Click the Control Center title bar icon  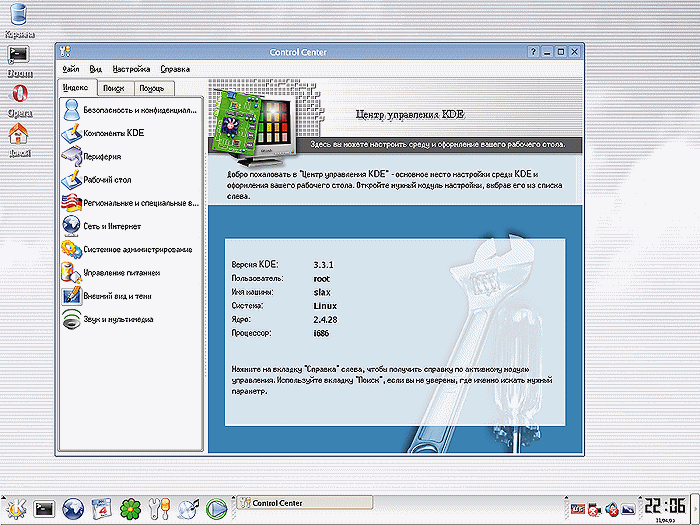coord(65,52)
